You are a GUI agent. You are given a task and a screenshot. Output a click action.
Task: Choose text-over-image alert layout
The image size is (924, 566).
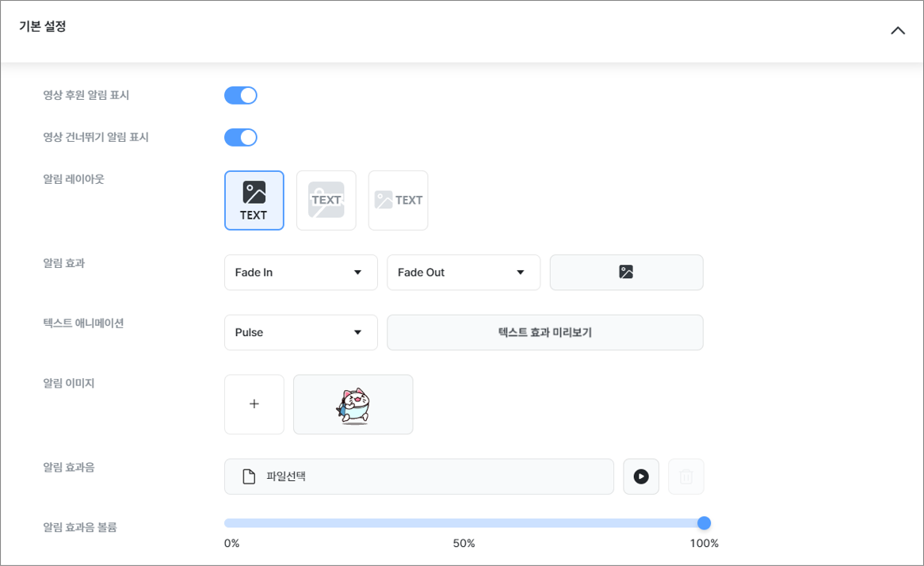coord(326,201)
